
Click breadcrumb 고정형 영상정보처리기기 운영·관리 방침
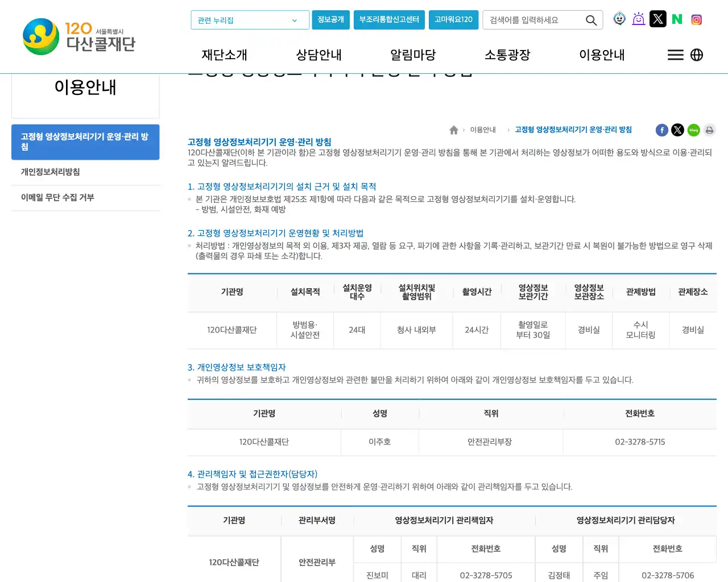pyautogui.click(x=573, y=130)
